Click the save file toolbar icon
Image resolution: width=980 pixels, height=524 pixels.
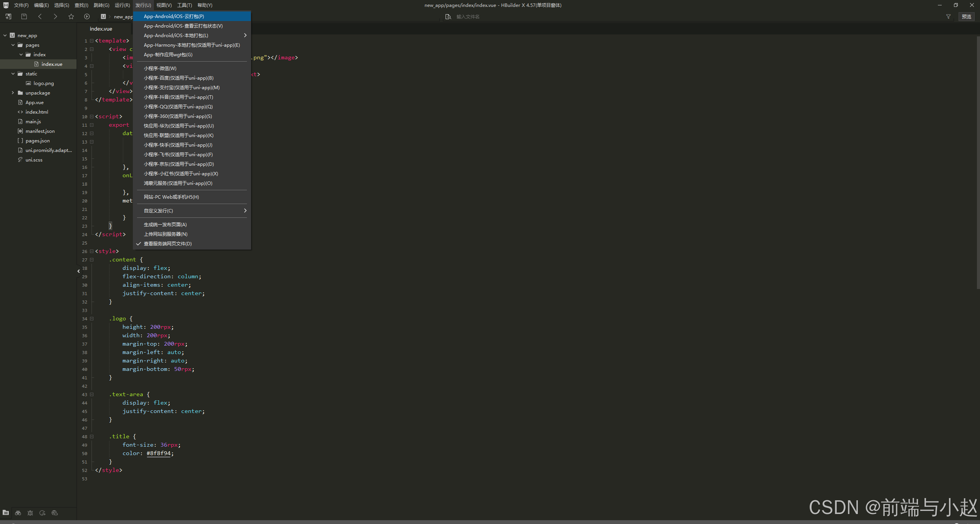[24, 16]
